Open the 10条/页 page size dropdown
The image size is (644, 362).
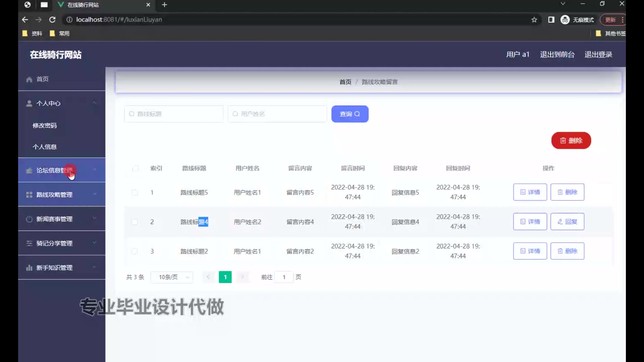tap(172, 277)
